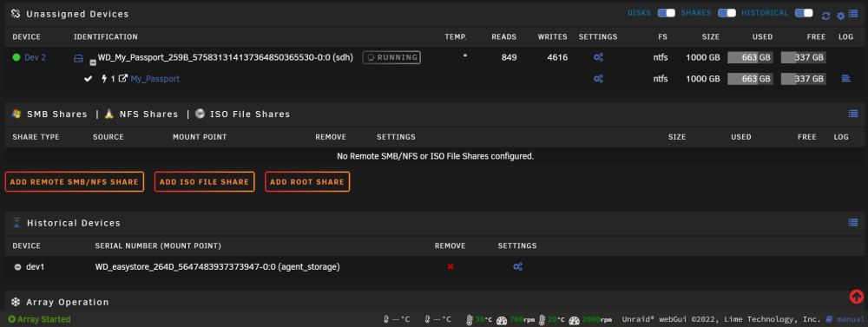868x327 pixels.
Task: Open settings gears for WD_My_Passport disk
Action: click(x=598, y=57)
